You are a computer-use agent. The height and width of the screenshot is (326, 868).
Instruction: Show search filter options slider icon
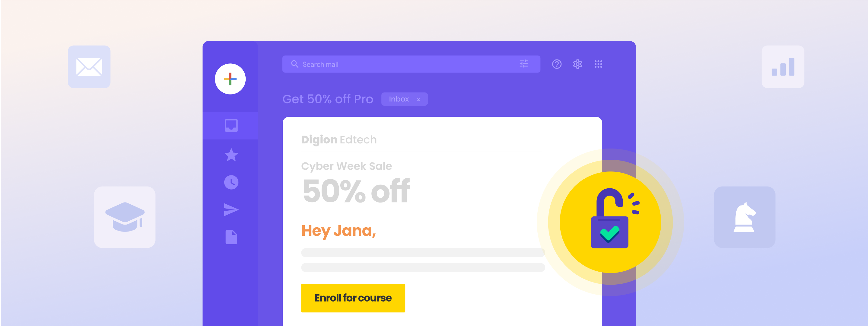[524, 64]
